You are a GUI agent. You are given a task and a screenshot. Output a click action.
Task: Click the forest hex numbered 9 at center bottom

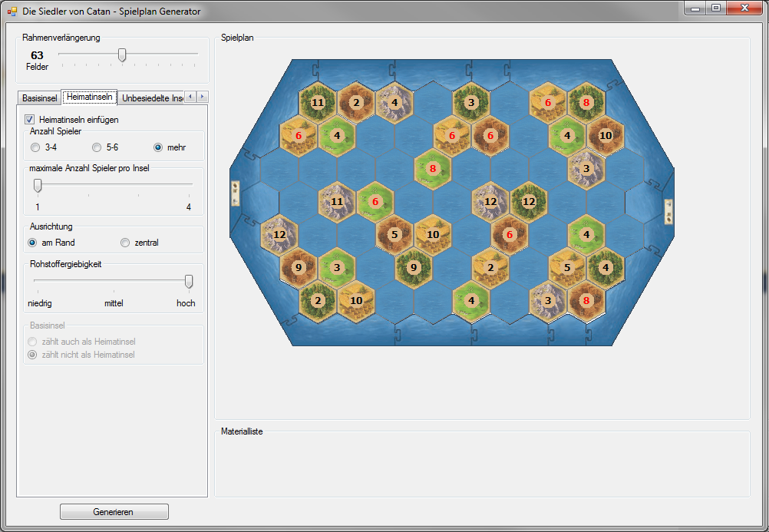pos(414,267)
